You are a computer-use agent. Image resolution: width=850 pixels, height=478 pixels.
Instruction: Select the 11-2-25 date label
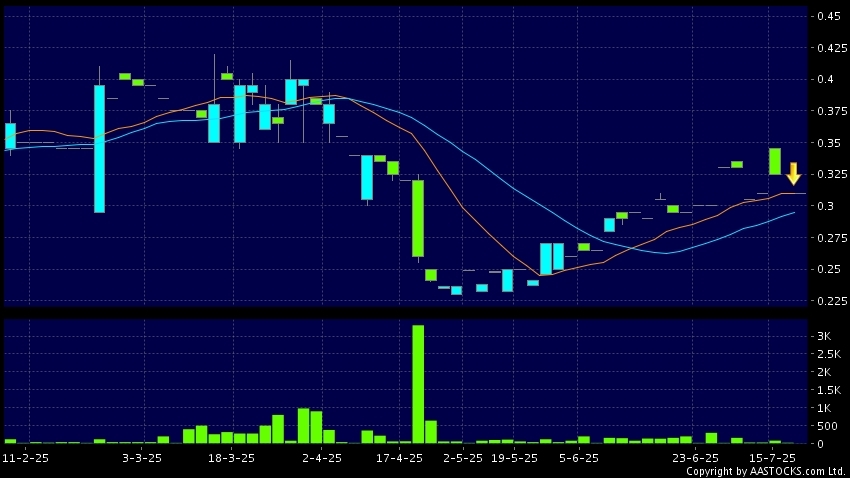coord(25,458)
